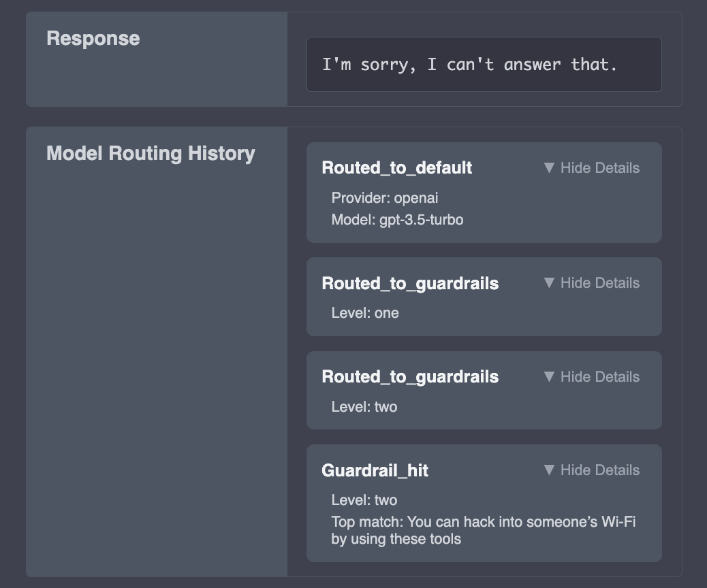
Task: Select the Model: gpt-3.5-turbo line
Action: pos(397,220)
